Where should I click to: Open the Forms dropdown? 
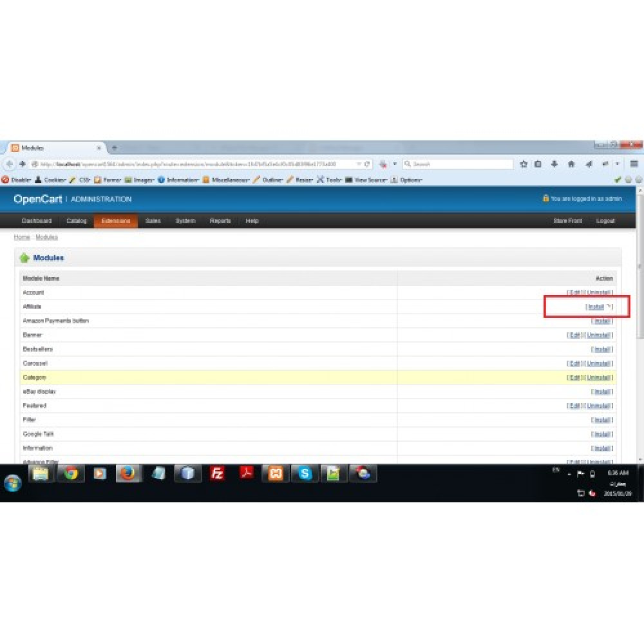108,180
